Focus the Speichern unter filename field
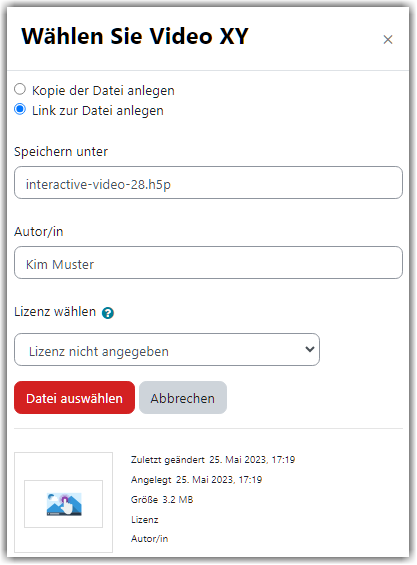Screen dimensions: 417x565 (208, 183)
